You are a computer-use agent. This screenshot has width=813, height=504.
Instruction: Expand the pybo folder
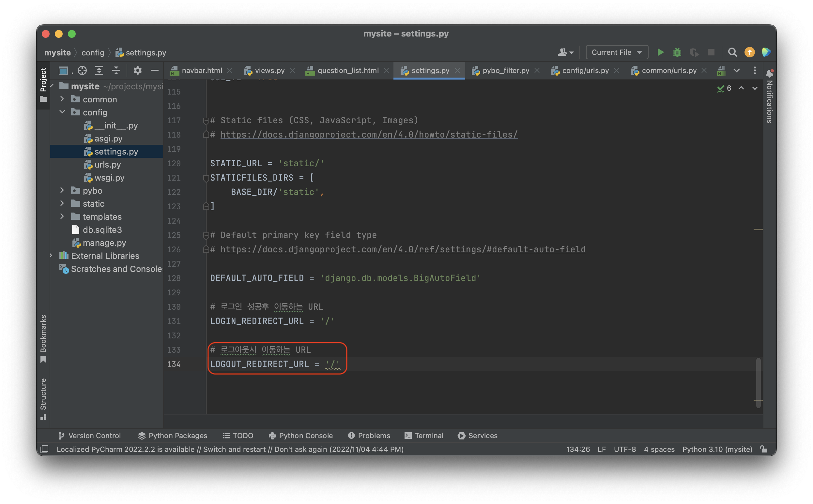[x=62, y=190]
